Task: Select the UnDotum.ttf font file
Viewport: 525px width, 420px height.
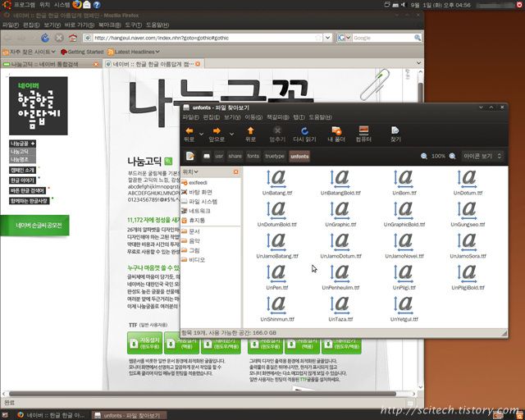Action: 468,183
